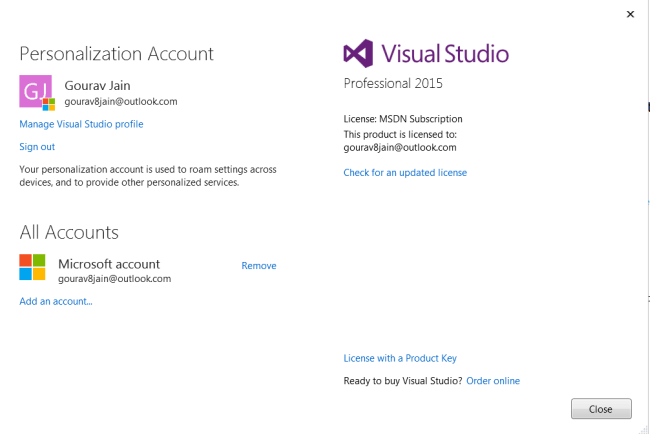Click the email under Gourav Jain
The width and height of the screenshot is (650, 434).
120,101
